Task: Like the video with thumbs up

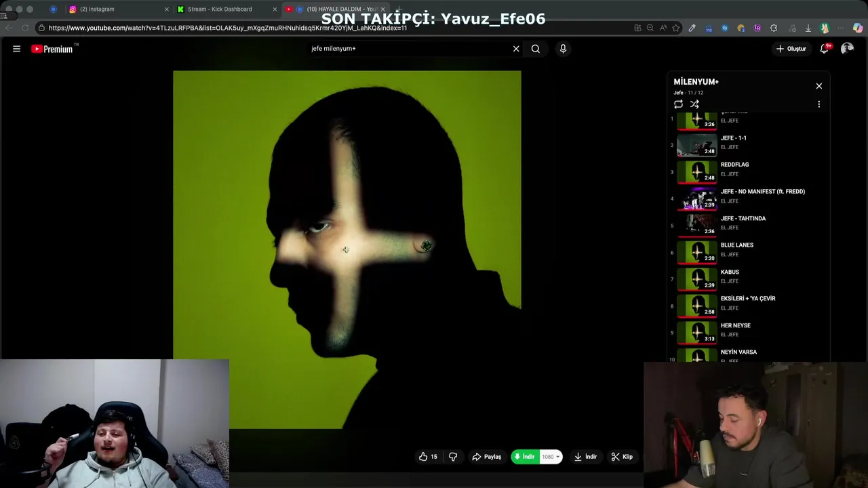Action: (x=428, y=457)
